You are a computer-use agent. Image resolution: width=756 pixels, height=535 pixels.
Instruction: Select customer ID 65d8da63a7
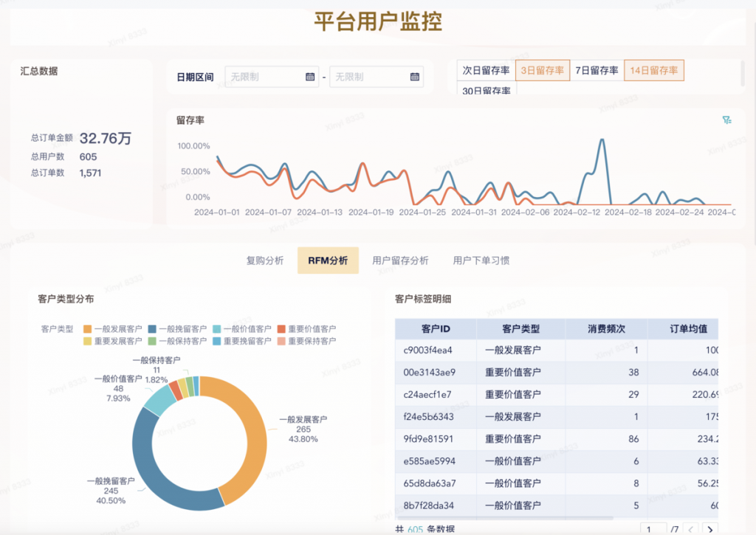click(429, 483)
